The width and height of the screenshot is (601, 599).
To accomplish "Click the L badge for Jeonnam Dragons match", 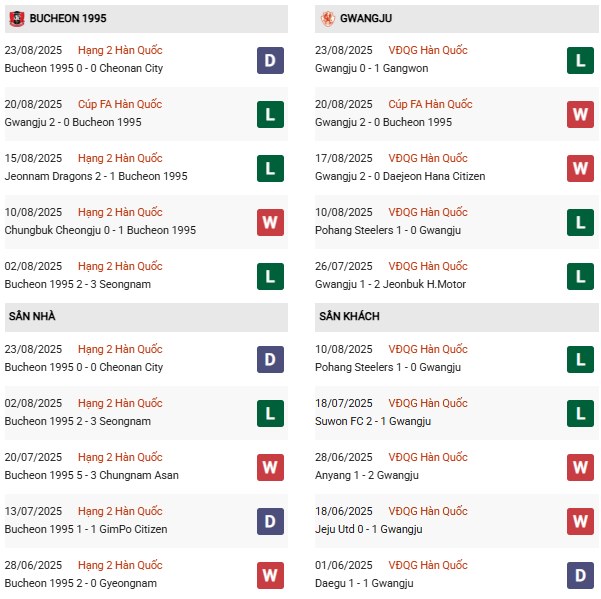I will (x=269, y=168).
